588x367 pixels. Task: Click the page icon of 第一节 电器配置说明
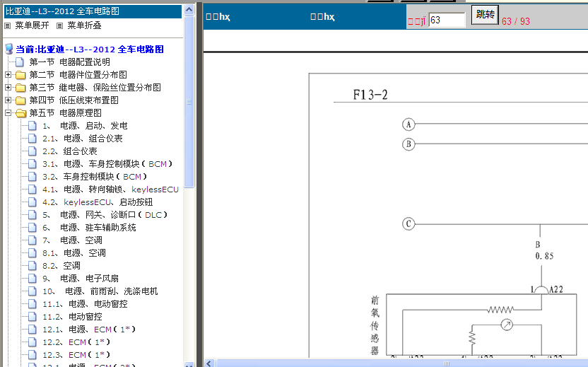pyautogui.click(x=20, y=62)
